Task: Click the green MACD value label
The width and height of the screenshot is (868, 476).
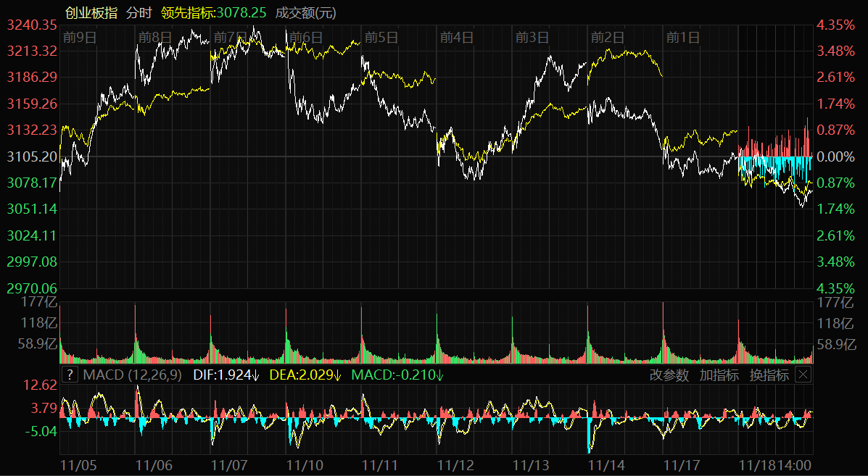Action: point(397,375)
